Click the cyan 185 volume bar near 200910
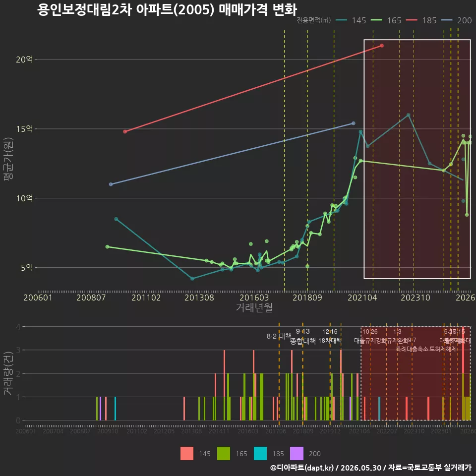This screenshot has height=476, width=476. 115,408
